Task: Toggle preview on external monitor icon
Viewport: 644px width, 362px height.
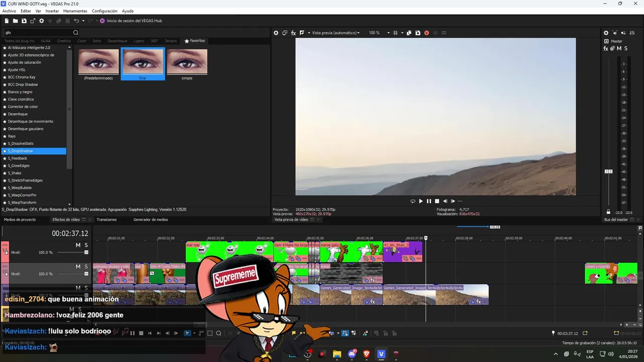Action: 285,33
